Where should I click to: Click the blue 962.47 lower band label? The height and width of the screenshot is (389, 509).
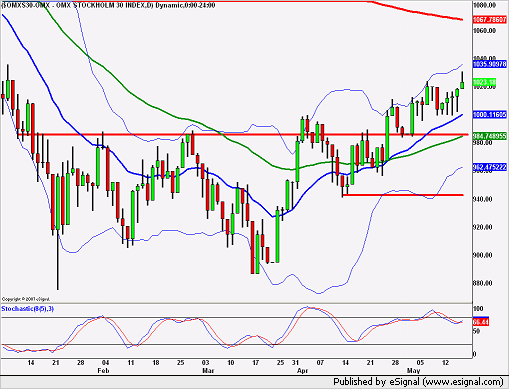coord(489,167)
